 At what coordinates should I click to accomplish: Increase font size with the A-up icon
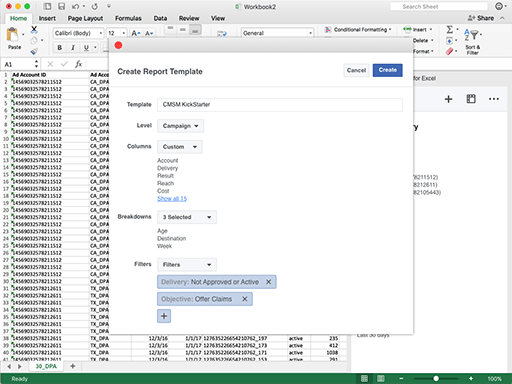[x=135, y=33]
